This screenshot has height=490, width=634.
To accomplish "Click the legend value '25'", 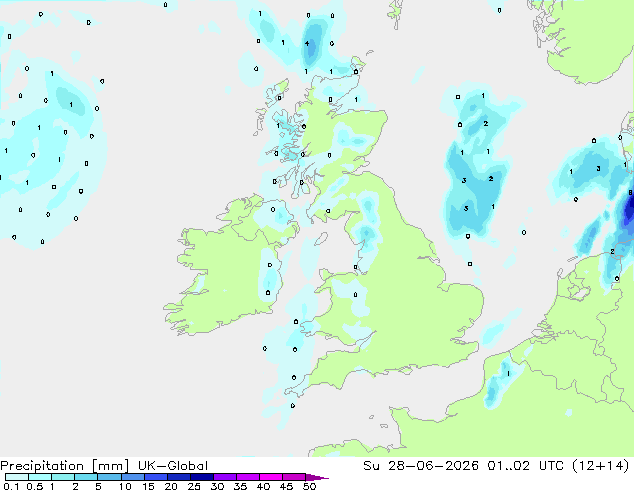I will coord(194,486).
